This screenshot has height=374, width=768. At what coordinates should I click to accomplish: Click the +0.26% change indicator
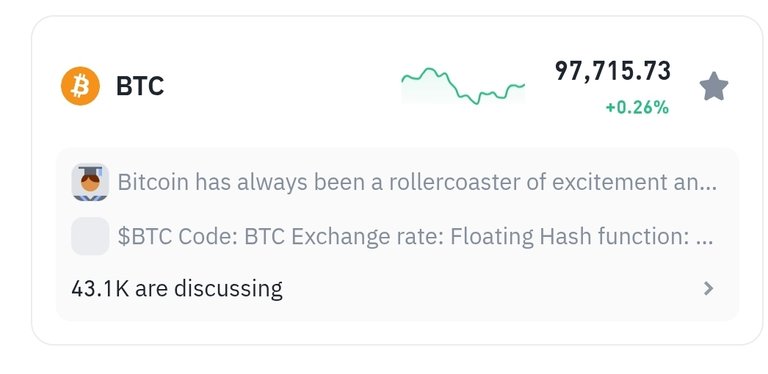(x=637, y=107)
